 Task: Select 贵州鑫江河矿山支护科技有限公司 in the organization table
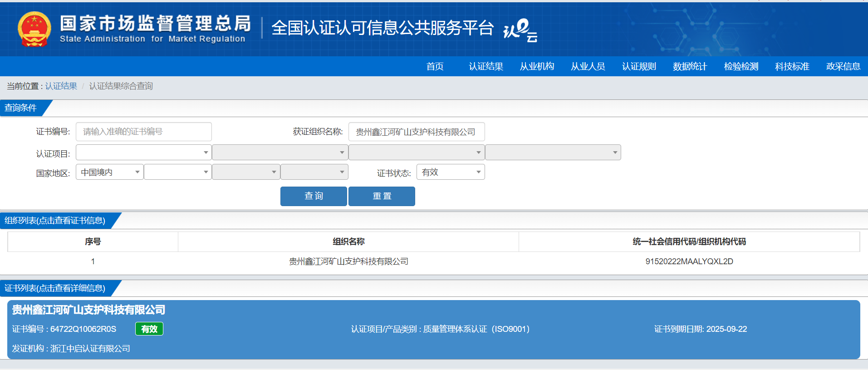click(348, 261)
